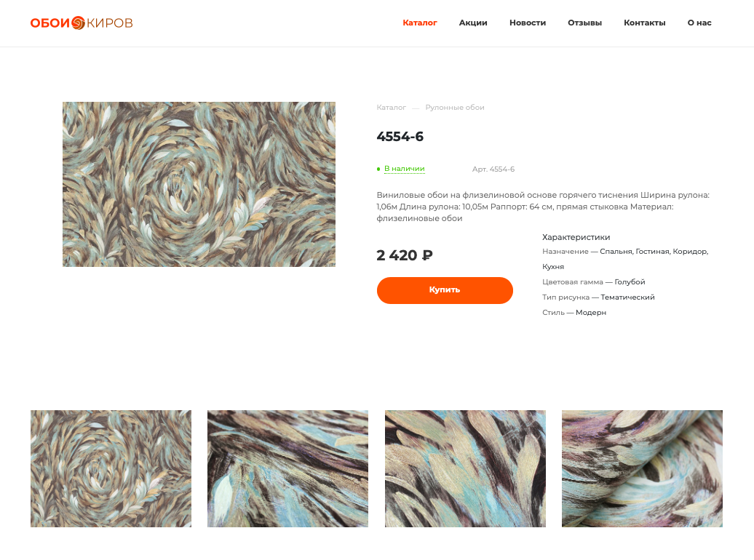Screen dimensions: 754x560
Task: Click the В наличии availability link
Action: pyautogui.click(x=405, y=169)
